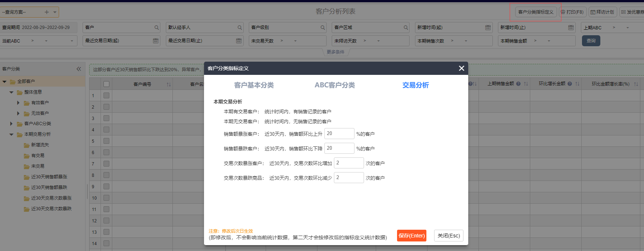Select 未交易 in the tree

[38, 166]
